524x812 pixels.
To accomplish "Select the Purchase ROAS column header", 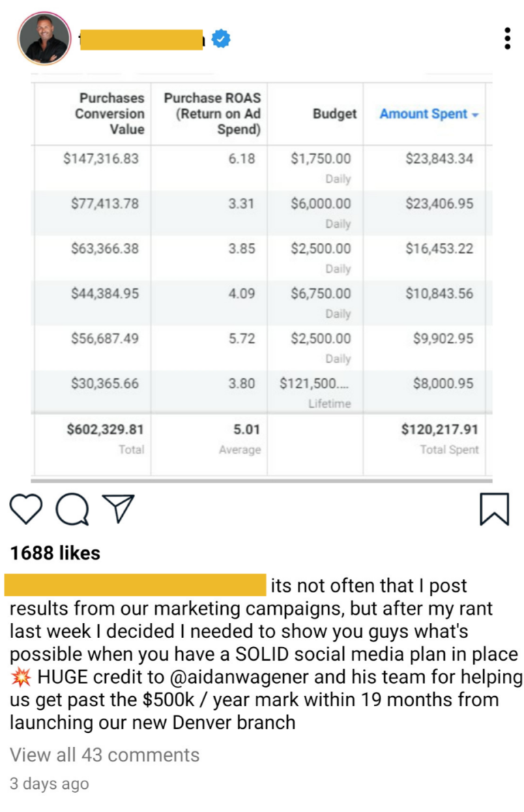I will pyautogui.click(x=212, y=113).
